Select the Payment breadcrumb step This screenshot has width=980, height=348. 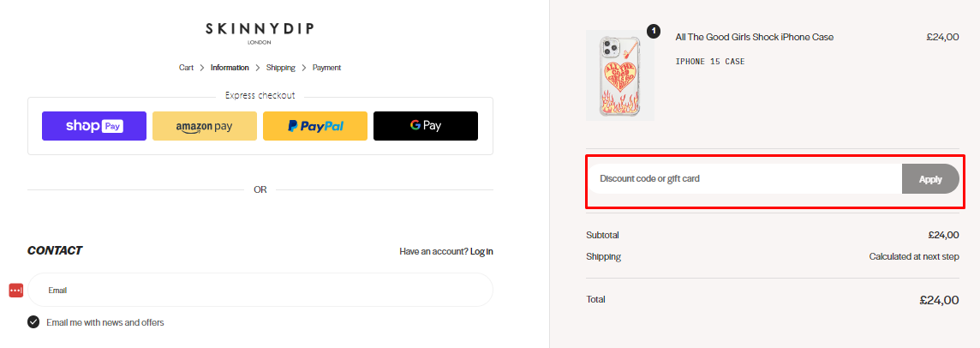[x=327, y=68]
